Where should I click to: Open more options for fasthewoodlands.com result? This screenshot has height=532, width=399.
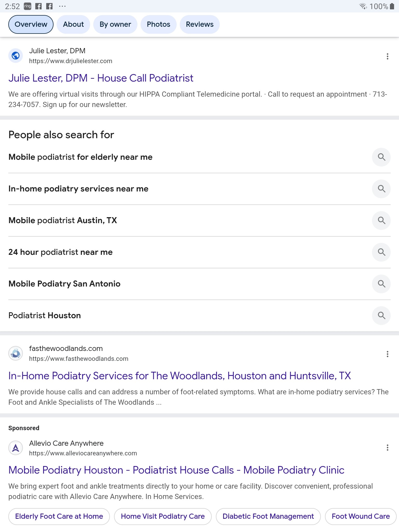click(x=387, y=354)
